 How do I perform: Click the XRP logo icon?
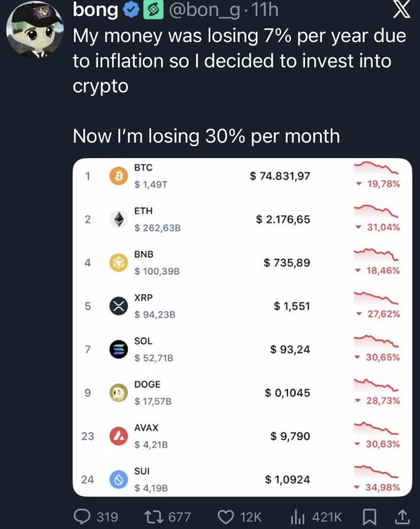118,306
